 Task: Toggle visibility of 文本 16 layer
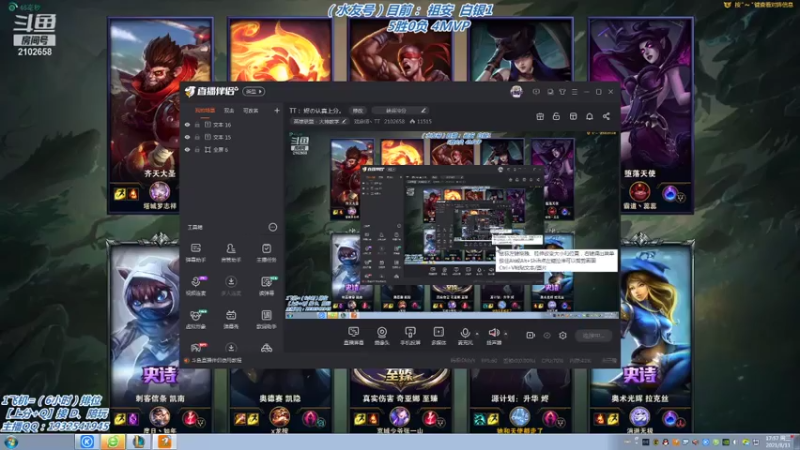[187, 124]
